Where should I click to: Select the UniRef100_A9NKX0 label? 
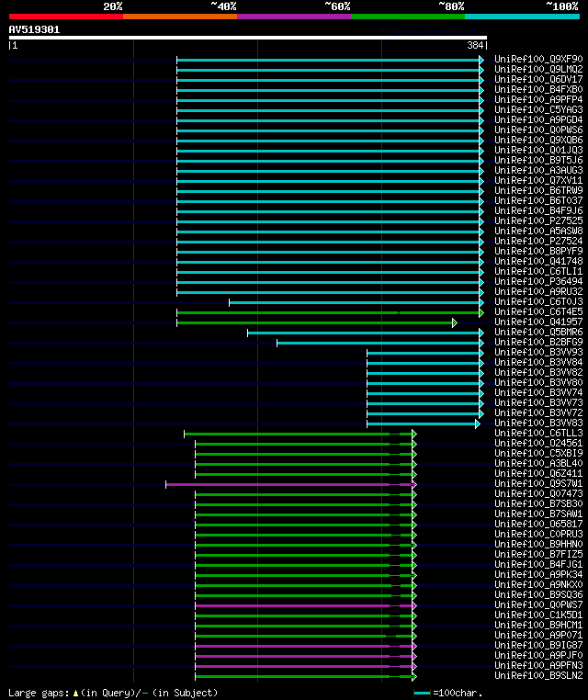538,585
